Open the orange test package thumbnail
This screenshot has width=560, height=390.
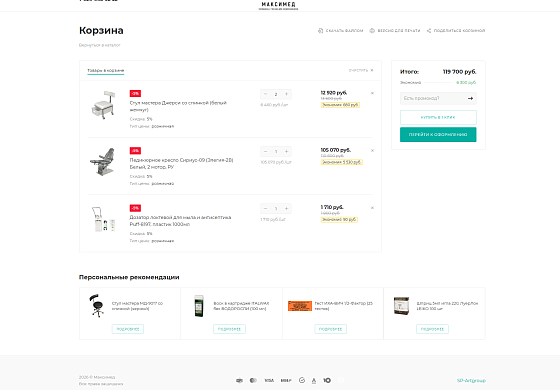[x=300, y=306]
